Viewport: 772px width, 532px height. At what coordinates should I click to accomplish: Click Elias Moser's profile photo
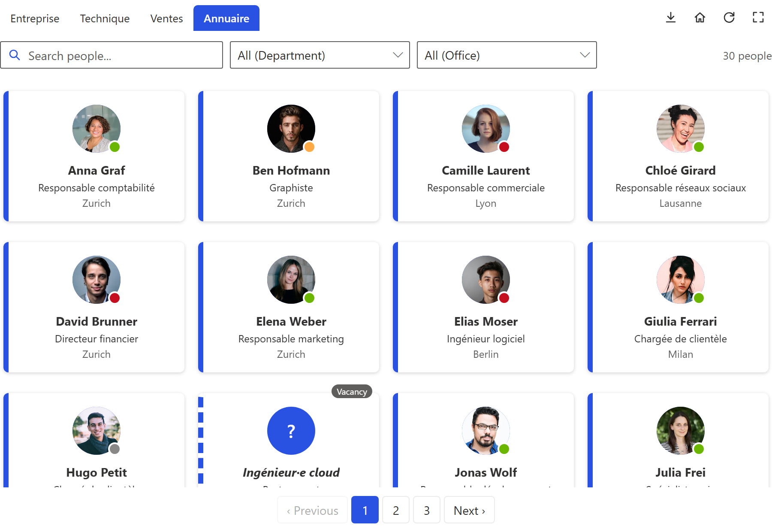coord(486,280)
